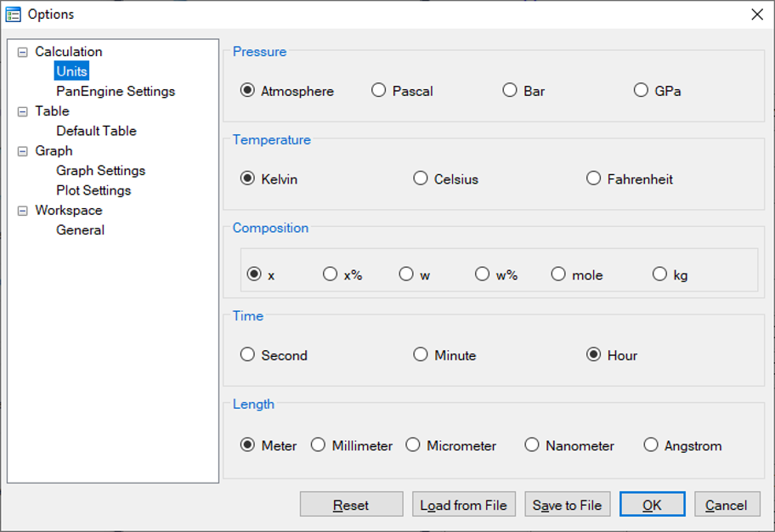Select Default Table in the tree
Image resolution: width=775 pixels, height=532 pixels.
click(96, 131)
